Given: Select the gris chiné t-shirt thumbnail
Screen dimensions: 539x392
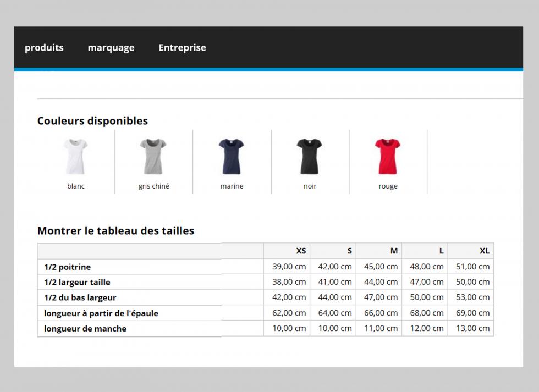Looking at the screenshot, I should click(153, 156).
